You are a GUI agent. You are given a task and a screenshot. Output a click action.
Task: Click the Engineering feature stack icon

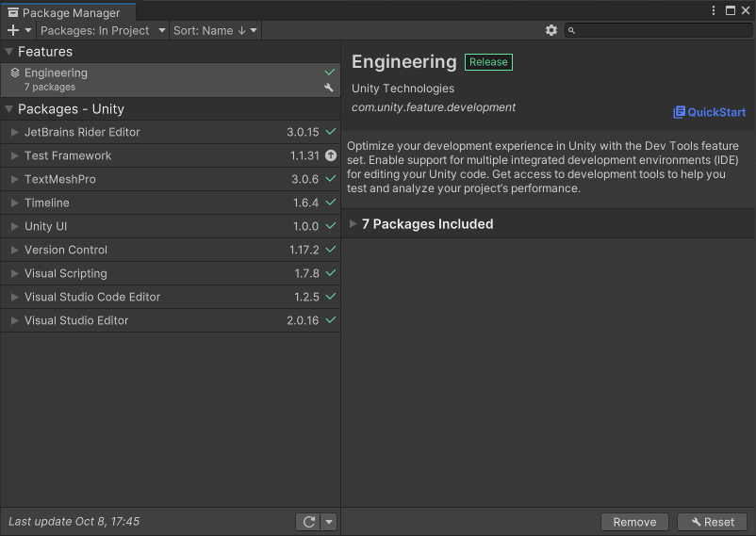(15, 73)
